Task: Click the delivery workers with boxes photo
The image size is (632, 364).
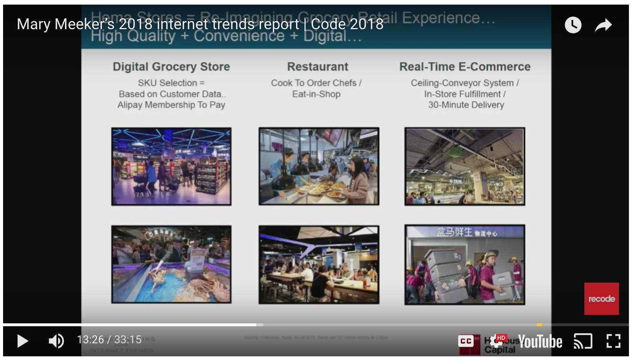Action: tap(465, 265)
